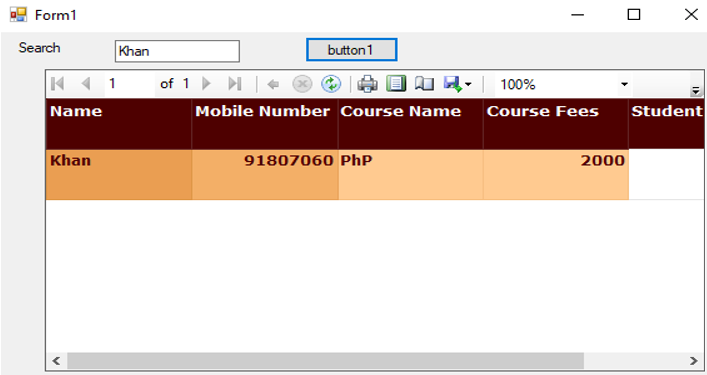
Task: Select the 2000 course fees cell
Action: [x=556, y=174]
